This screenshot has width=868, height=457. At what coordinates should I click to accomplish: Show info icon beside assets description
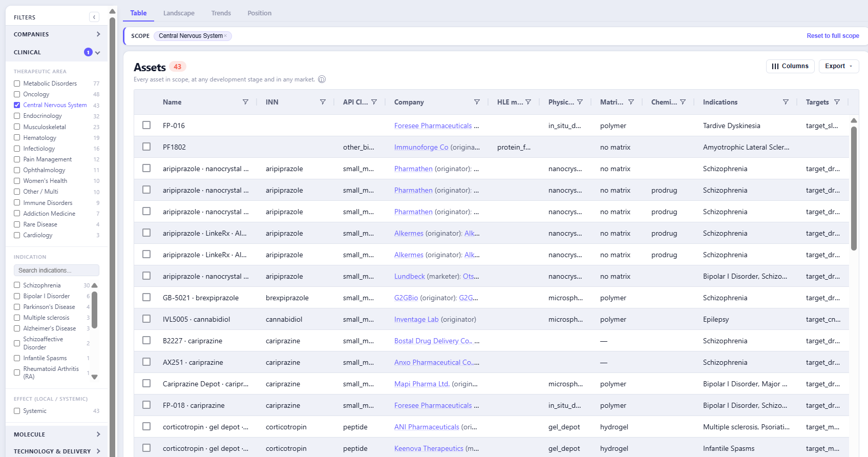click(322, 79)
